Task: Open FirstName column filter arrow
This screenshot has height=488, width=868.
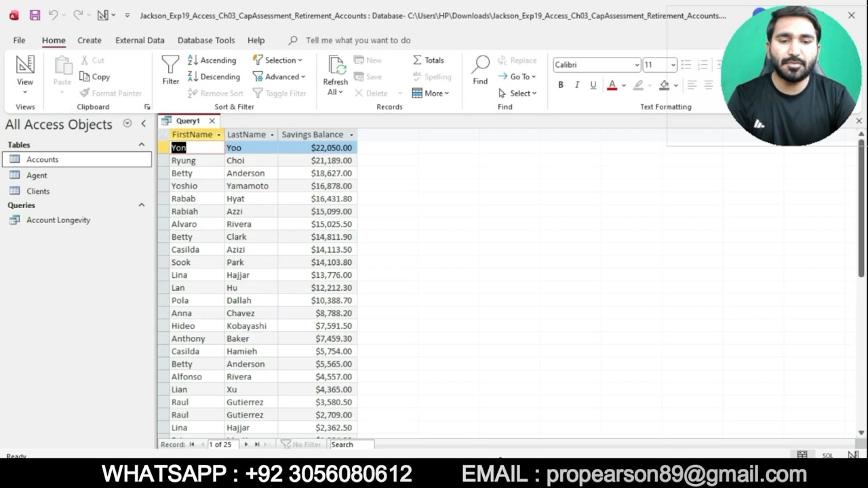Action: point(218,135)
